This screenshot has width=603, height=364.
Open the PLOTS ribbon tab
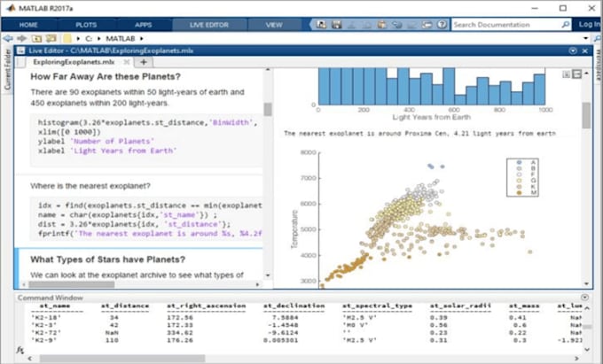86,25
